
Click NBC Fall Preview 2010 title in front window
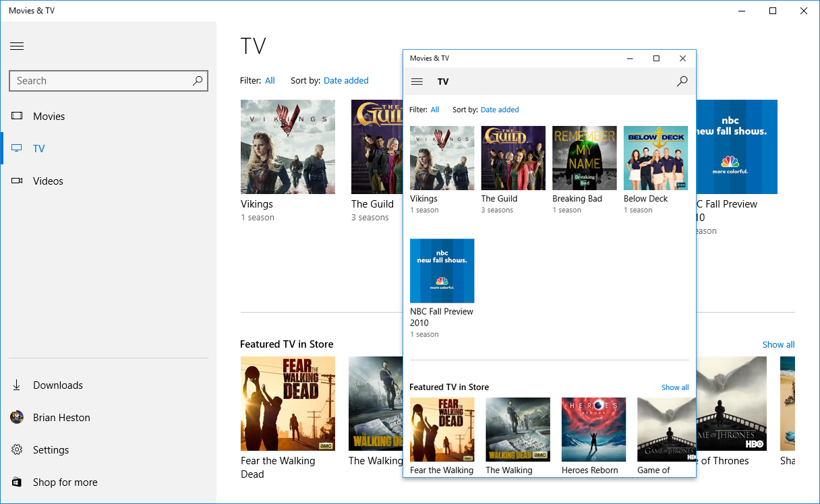[442, 317]
